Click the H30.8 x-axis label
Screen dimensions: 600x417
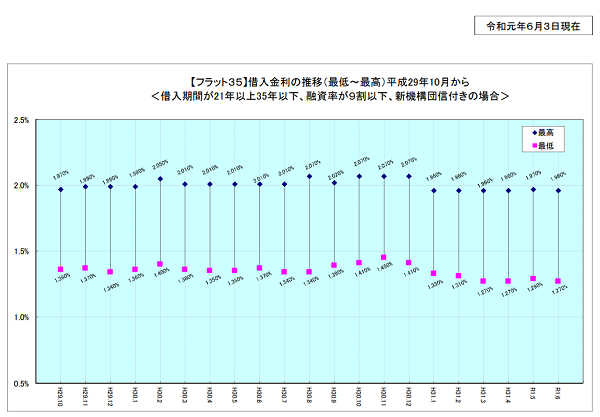point(309,395)
